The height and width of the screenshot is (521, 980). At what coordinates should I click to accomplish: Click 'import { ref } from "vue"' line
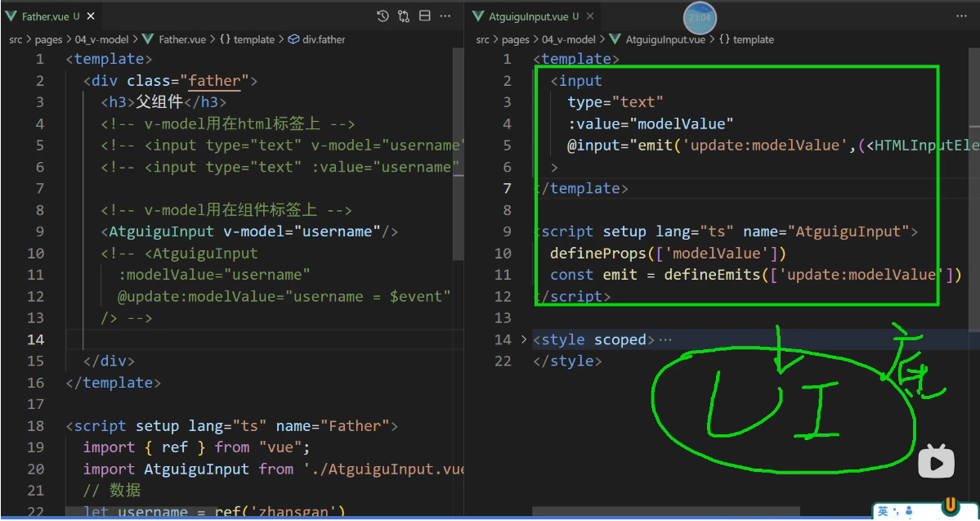point(197,447)
